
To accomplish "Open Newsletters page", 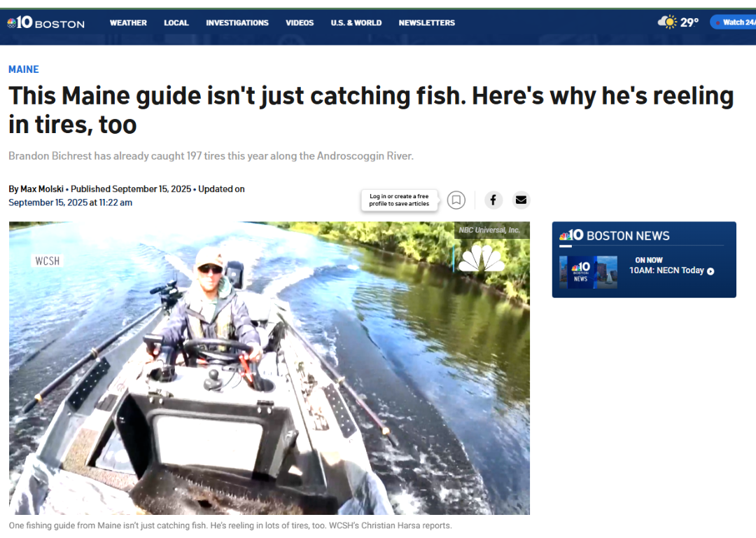I will [427, 22].
